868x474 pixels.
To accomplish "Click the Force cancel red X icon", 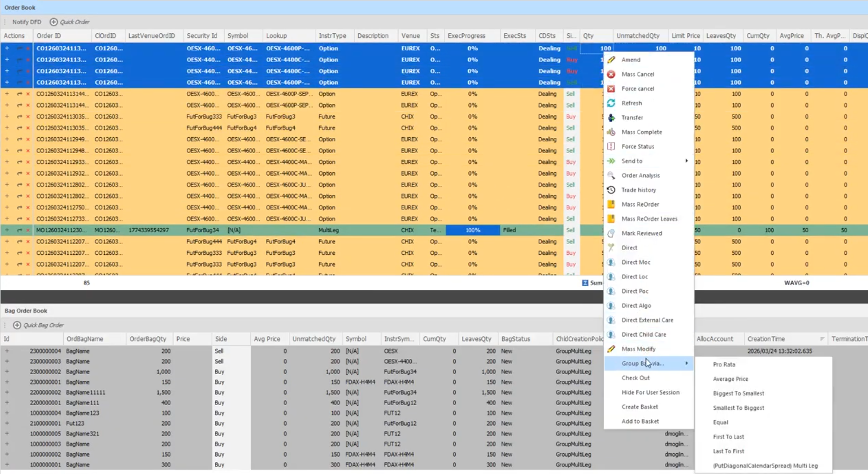I will click(611, 89).
